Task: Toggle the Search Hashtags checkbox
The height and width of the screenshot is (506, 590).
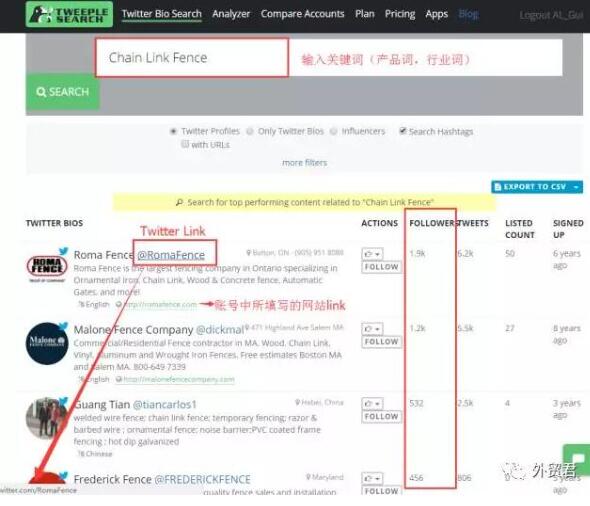Action: (403, 131)
